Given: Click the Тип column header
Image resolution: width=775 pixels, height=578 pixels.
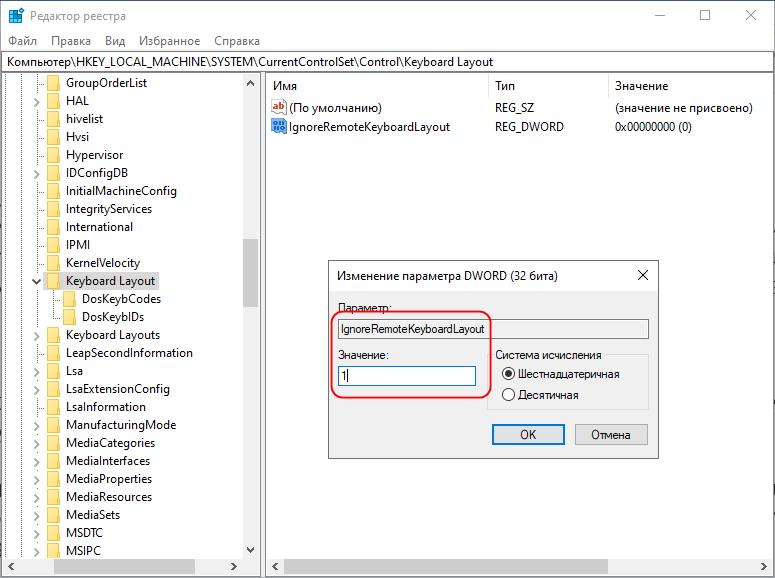Looking at the screenshot, I should (548, 86).
